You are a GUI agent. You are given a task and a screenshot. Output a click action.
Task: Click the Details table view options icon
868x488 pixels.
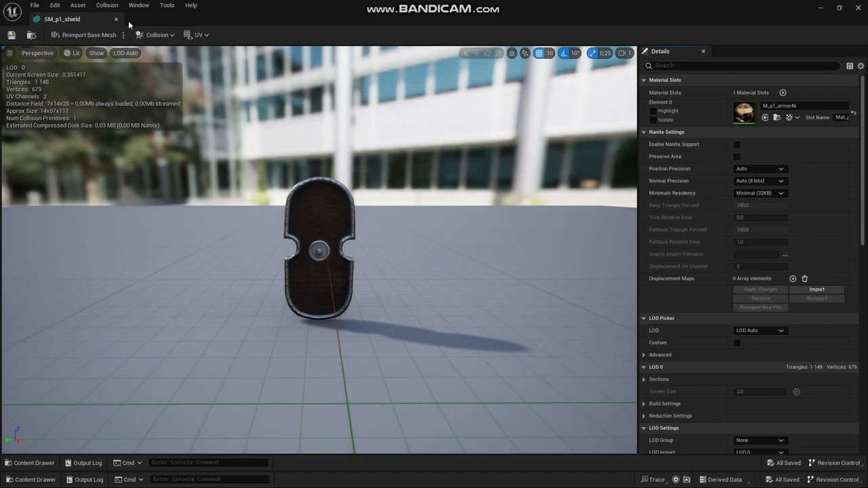[850, 66]
